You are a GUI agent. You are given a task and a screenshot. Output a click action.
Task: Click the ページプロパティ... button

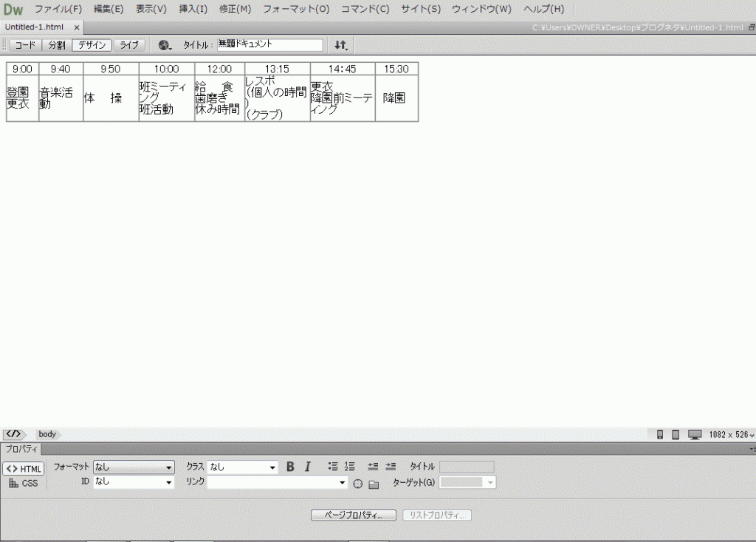(354, 515)
